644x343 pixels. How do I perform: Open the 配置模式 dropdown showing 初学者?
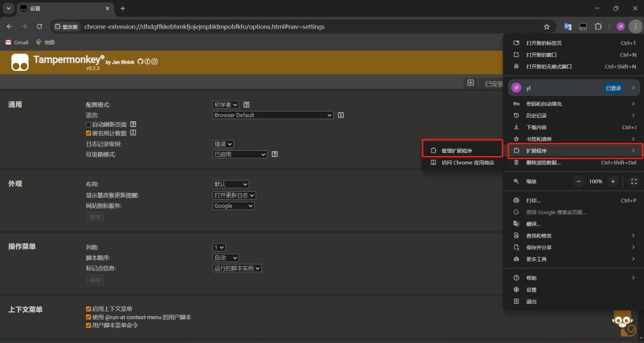[225, 105]
